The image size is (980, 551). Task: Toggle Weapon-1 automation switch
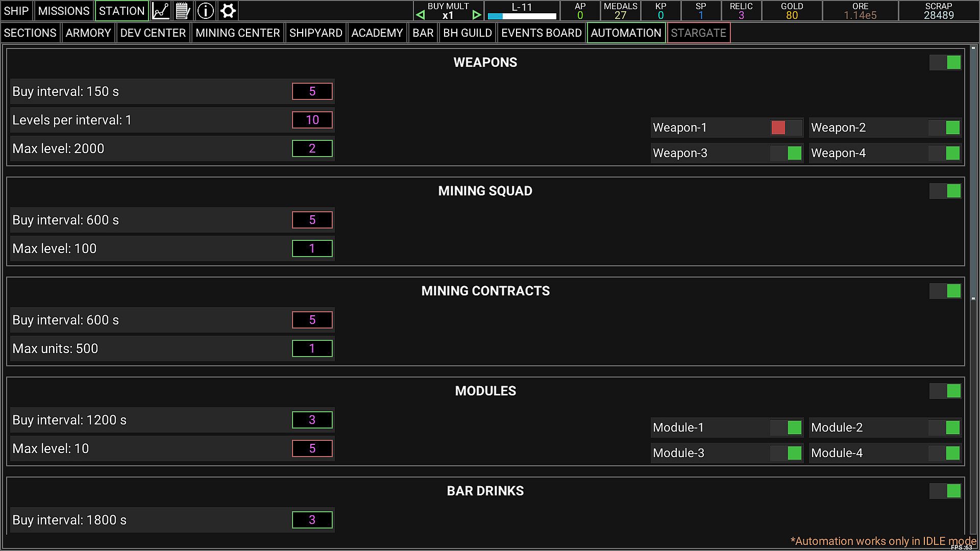click(x=786, y=128)
